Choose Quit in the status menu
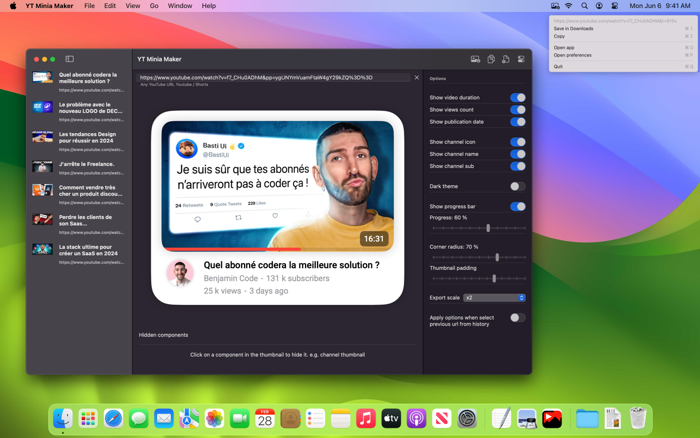 point(623,66)
